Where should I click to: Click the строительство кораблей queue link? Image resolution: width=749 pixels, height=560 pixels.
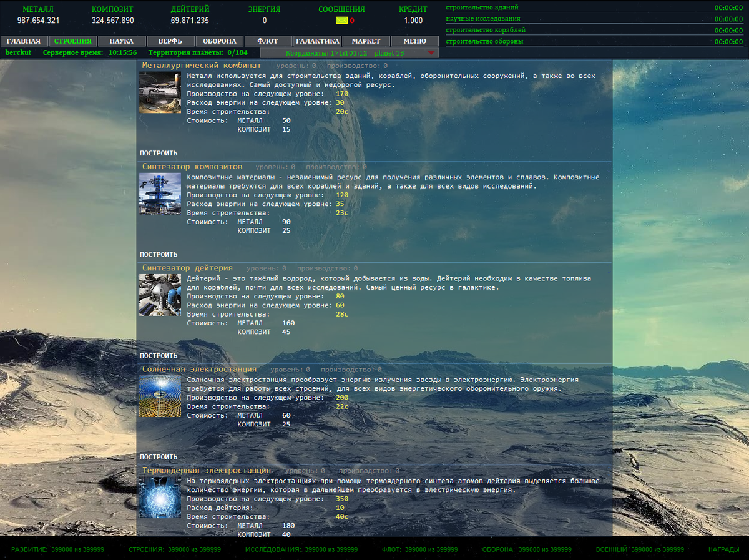coord(486,30)
